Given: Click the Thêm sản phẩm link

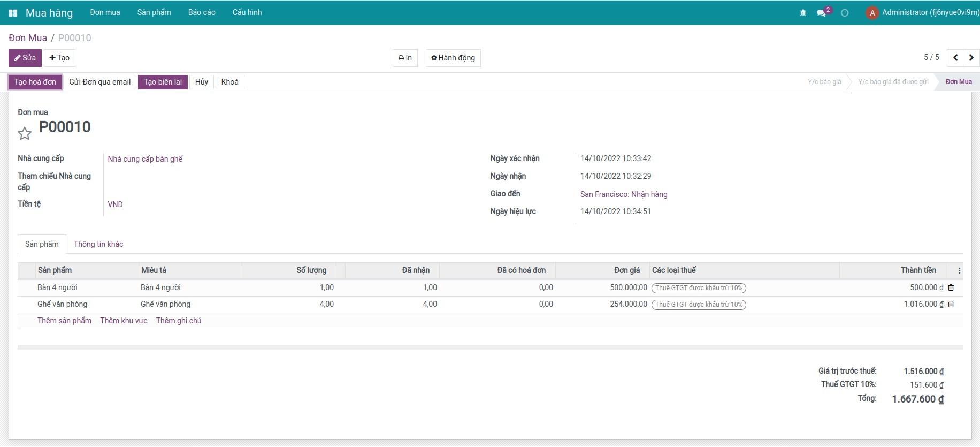Looking at the screenshot, I should coord(64,321).
